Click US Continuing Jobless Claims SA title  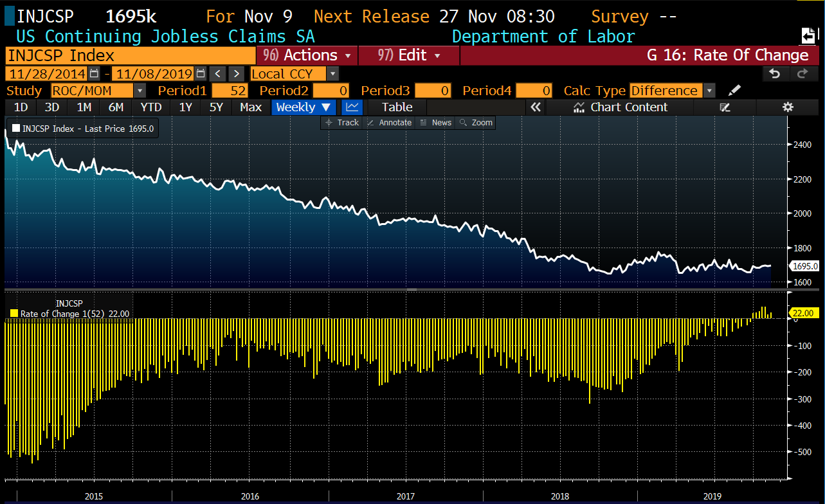point(166,37)
